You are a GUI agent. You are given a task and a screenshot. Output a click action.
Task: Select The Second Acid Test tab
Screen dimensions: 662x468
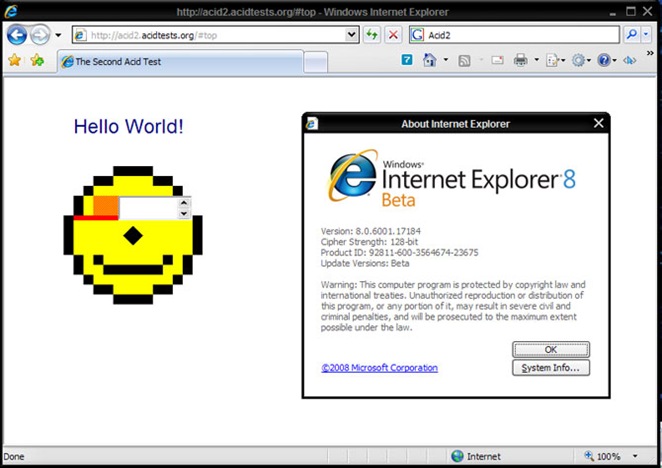181,62
